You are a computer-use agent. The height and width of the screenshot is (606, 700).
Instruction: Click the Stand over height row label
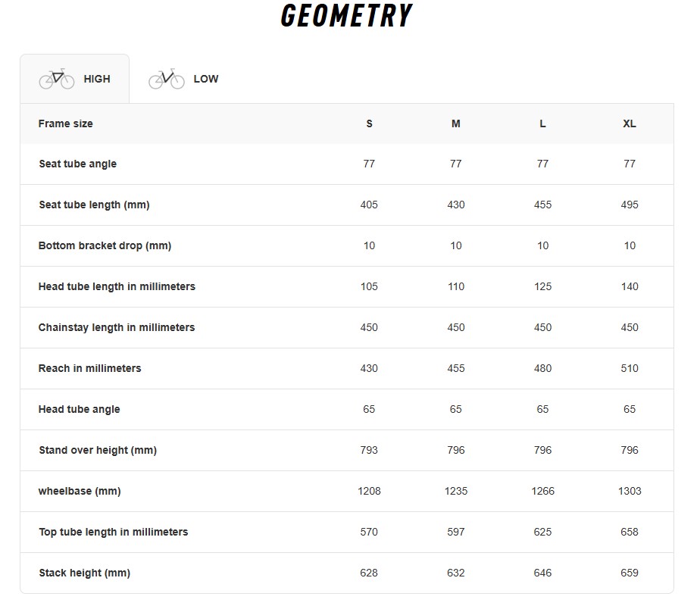point(97,450)
